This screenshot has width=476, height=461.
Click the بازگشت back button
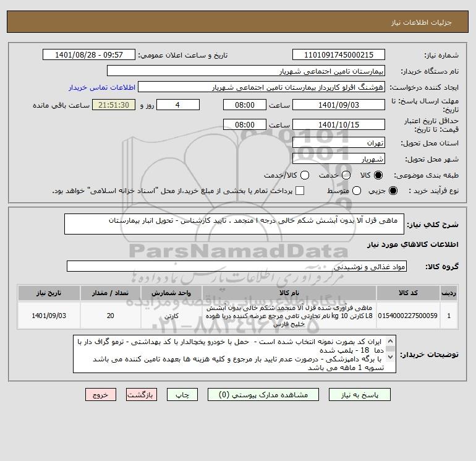(142, 395)
